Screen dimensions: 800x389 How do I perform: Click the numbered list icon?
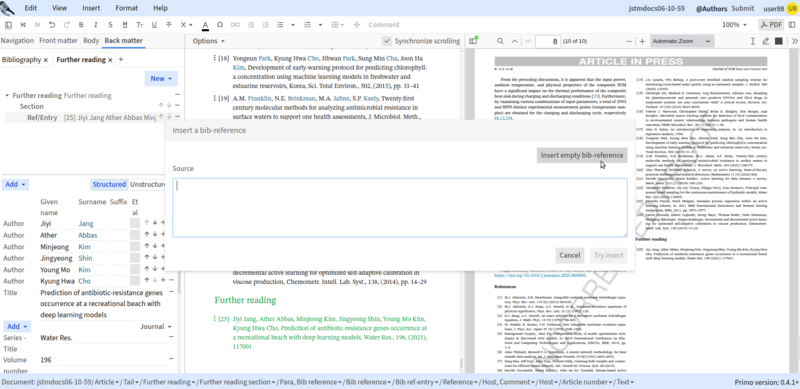click(307, 25)
